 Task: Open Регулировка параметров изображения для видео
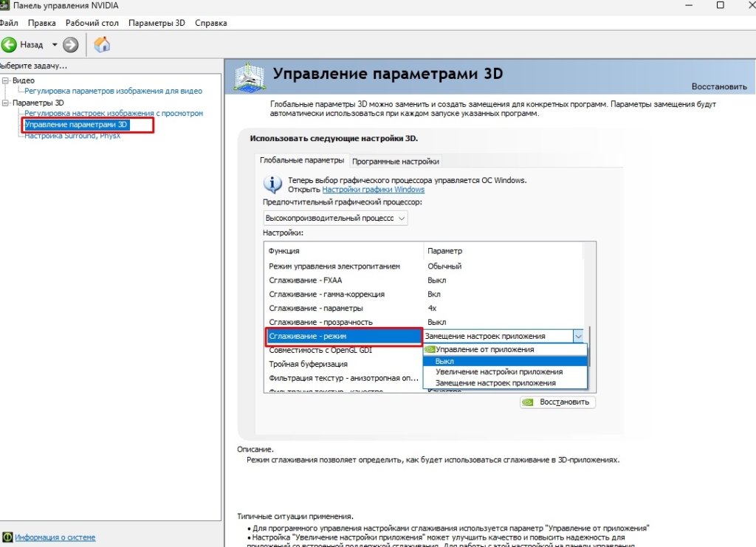click(x=113, y=91)
